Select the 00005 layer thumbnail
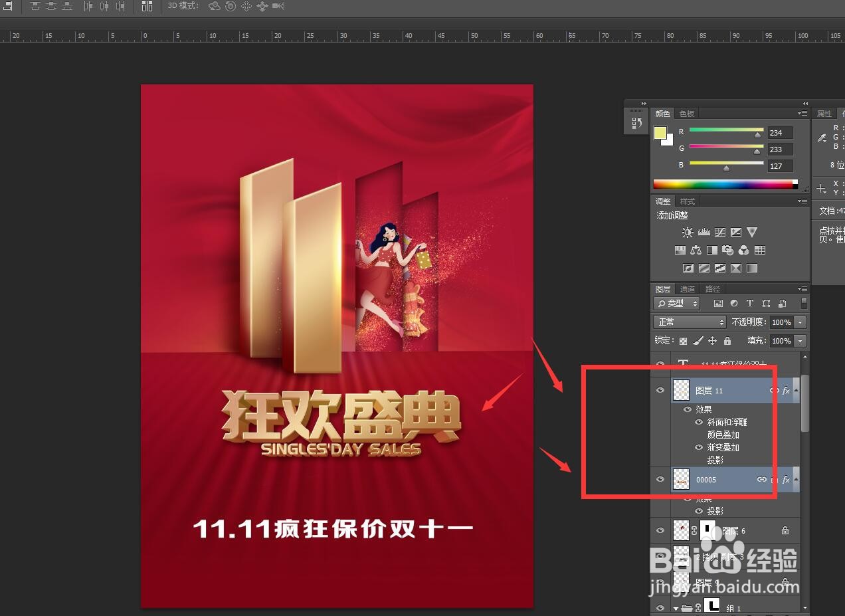 (681, 479)
